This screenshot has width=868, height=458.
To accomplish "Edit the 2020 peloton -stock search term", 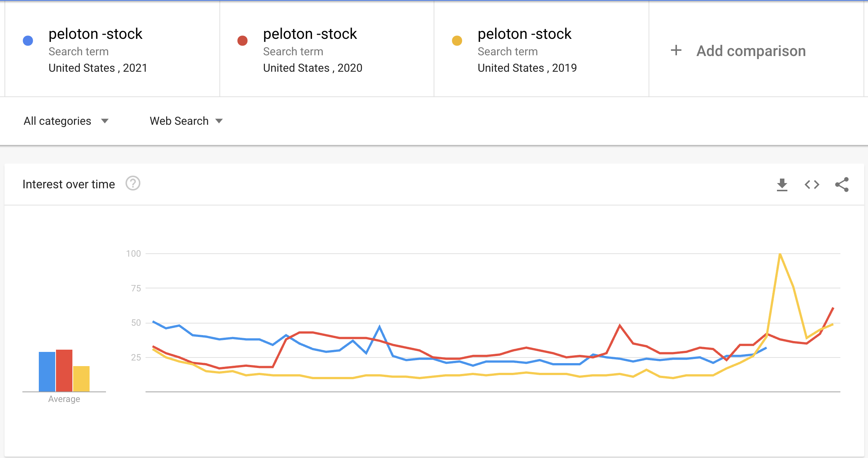I will click(310, 34).
